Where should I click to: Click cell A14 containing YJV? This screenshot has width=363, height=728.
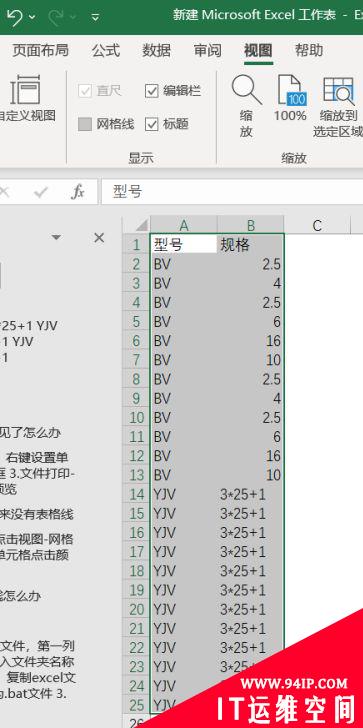[x=184, y=494]
